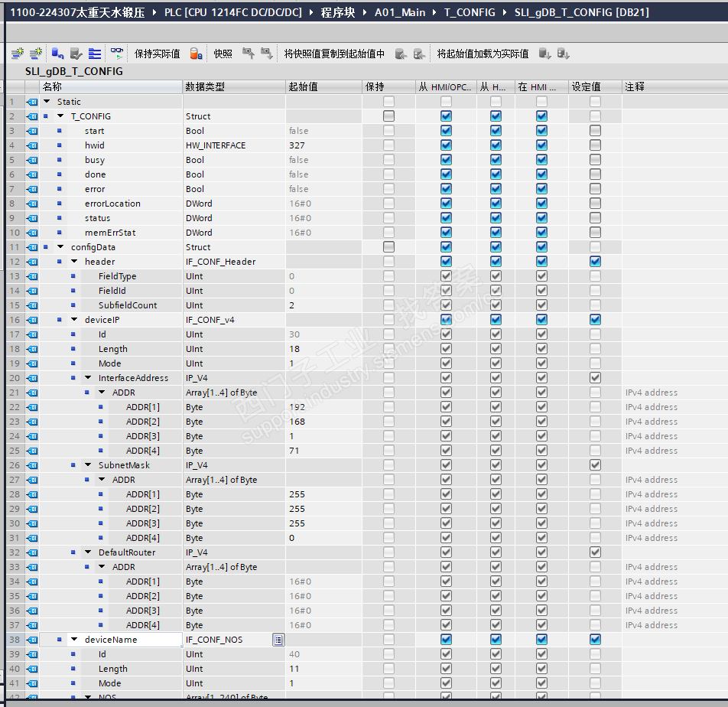Toggle the 设定值 checkbox for header row
The height and width of the screenshot is (707, 728).
(x=595, y=262)
